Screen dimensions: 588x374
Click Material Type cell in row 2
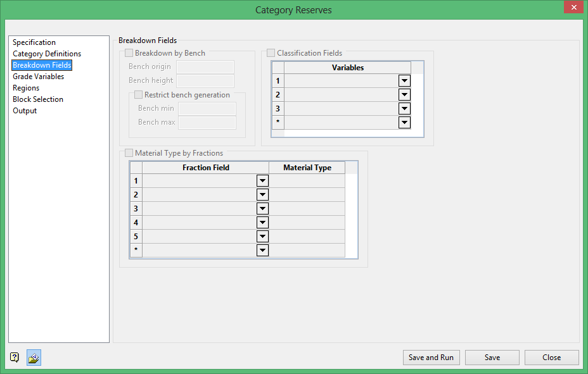[x=307, y=195]
